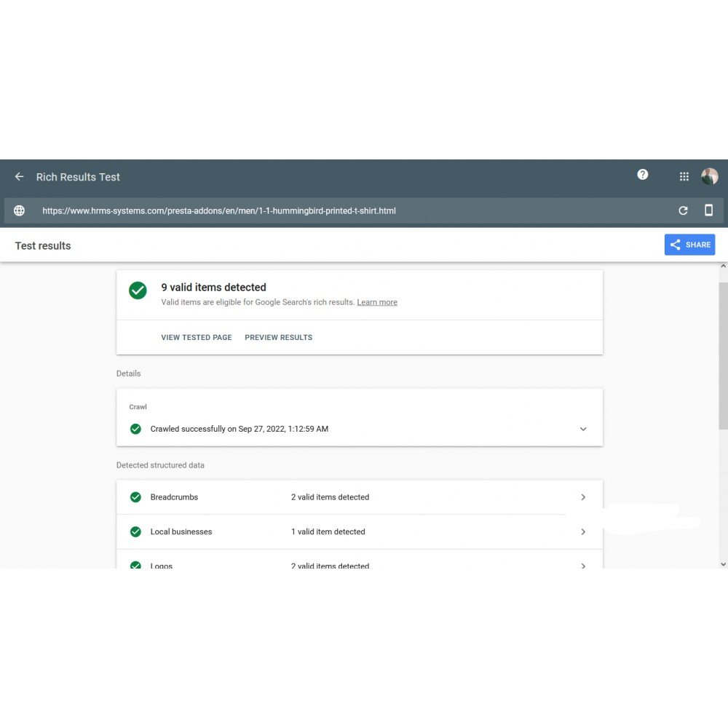Click the SHARE button
728x728 pixels.
[689, 245]
